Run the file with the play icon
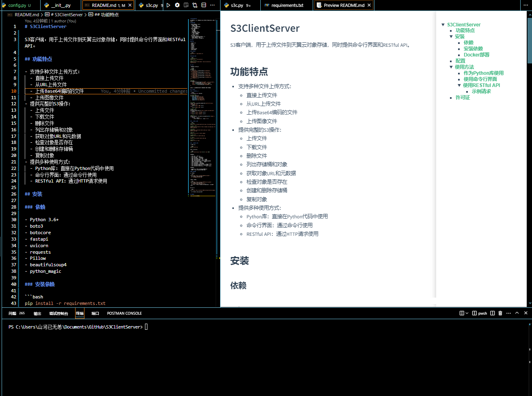The height and width of the screenshot is (396, 532). [168, 5]
